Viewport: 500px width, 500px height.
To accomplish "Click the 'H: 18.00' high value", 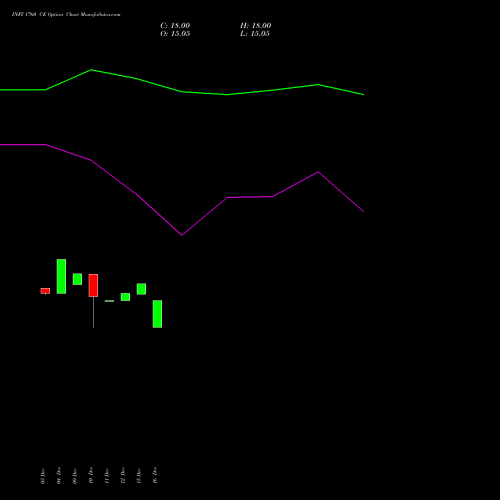I will 256,26.
